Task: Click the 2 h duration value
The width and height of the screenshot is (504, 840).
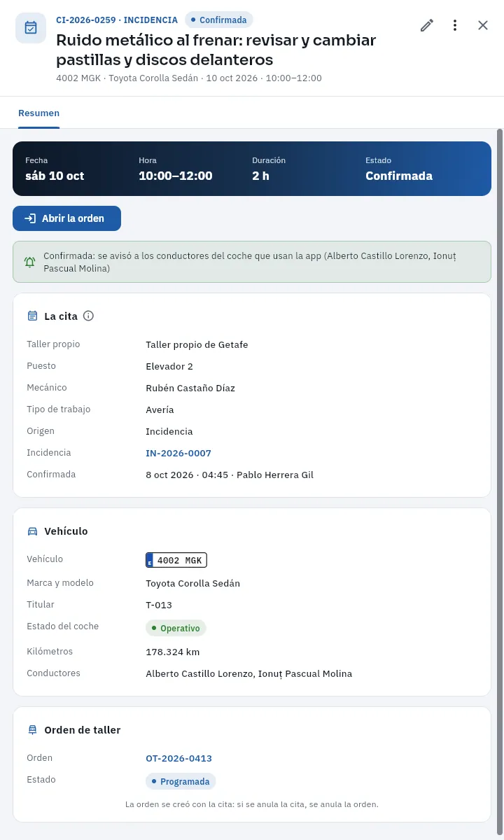Action: pos(260,176)
